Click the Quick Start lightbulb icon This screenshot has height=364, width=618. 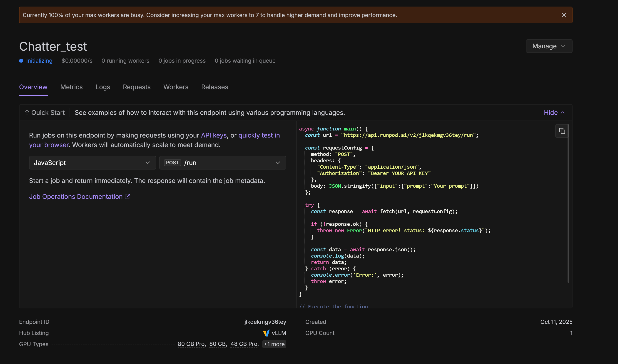click(x=27, y=113)
